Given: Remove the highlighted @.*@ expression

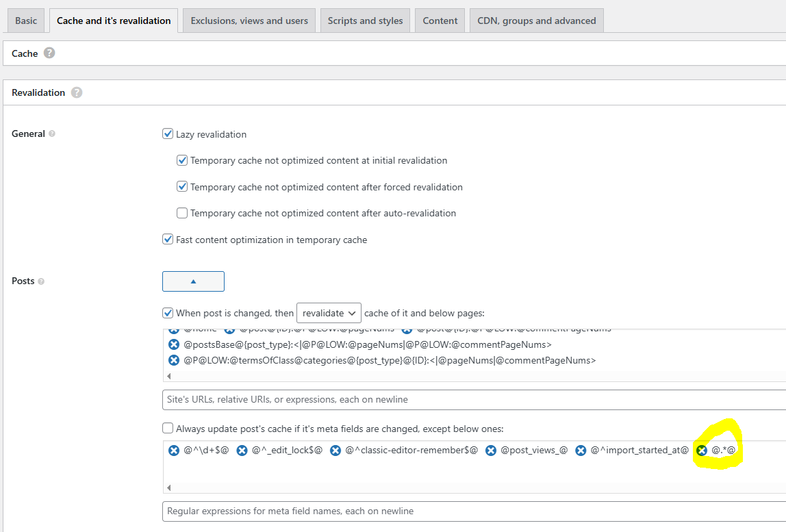Looking at the screenshot, I should [x=702, y=451].
